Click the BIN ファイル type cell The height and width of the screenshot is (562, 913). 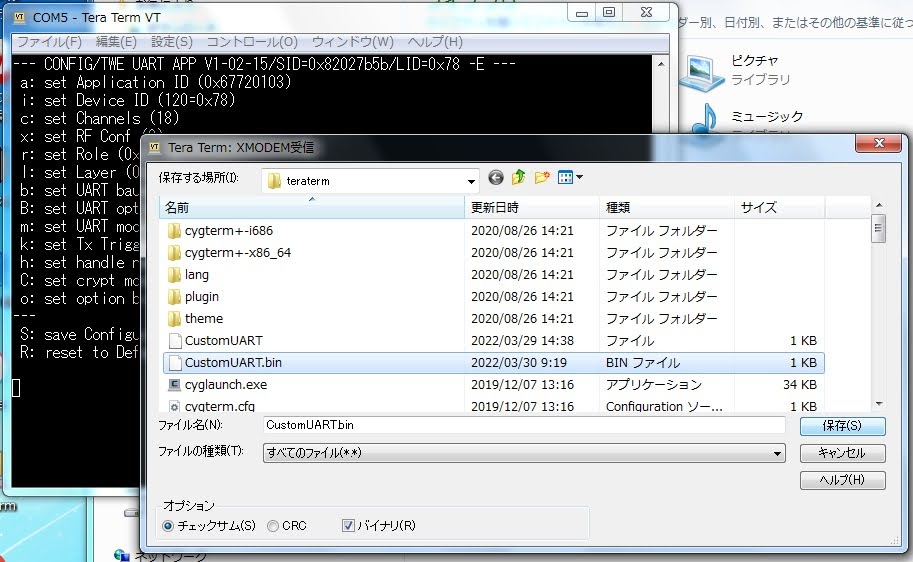[643, 363]
